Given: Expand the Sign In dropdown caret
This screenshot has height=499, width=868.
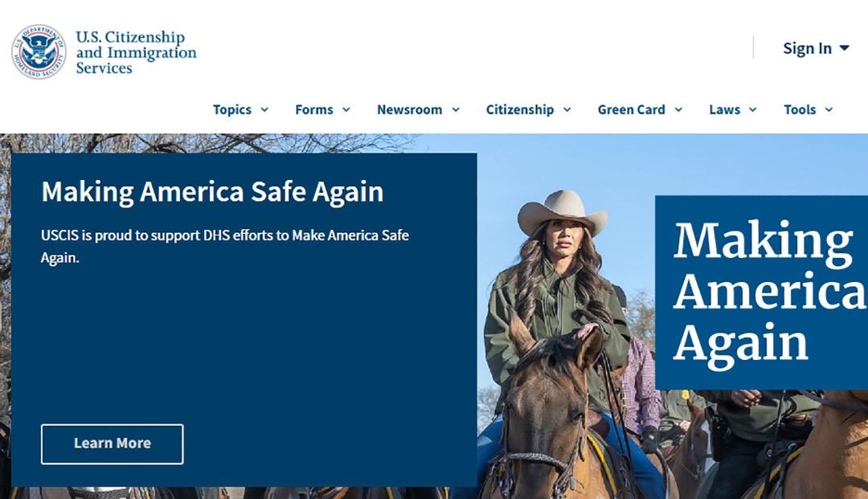Looking at the screenshot, I should pyautogui.click(x=844, y=48).
